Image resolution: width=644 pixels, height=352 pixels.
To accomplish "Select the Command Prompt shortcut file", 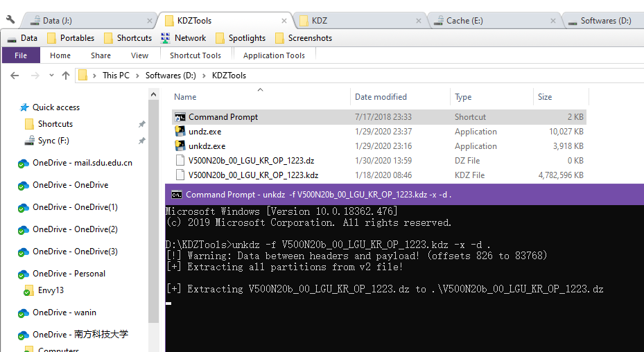I will coord(378,117).
